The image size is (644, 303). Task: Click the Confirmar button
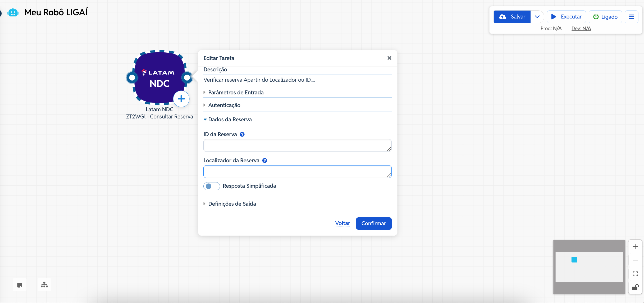(373, 223)
